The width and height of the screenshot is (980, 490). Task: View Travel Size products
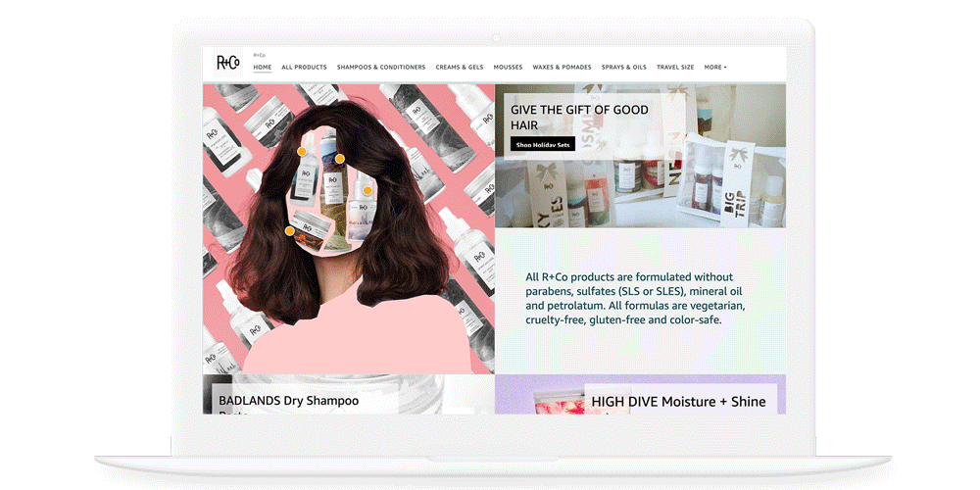pyautogui.click(x=675, y=67)
